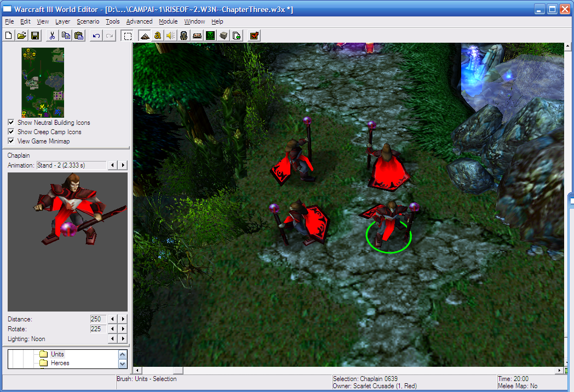
Task: Open the Campaign Editor icon
Action: [197, 36]
